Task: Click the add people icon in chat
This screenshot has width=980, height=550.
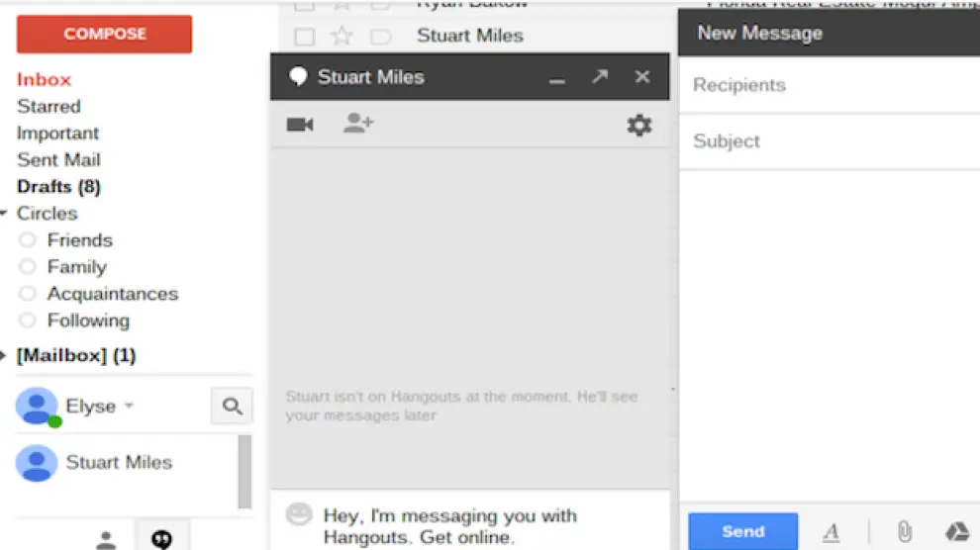Action: pyautogui.click(x=357, y=124)
